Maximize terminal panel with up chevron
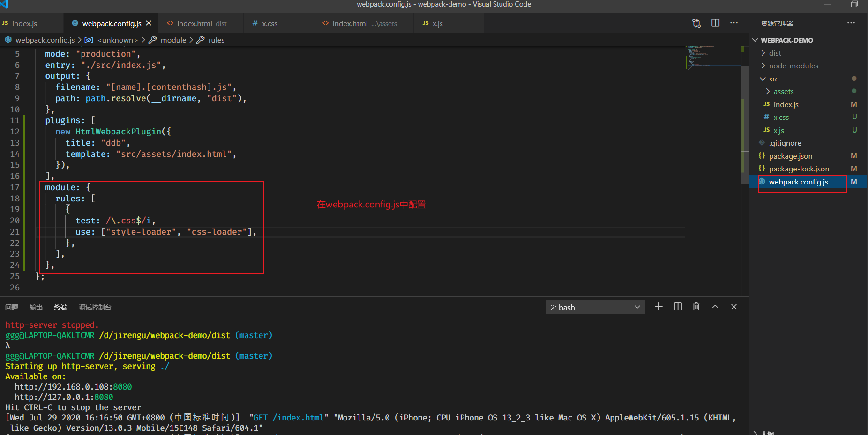This screenshot has height=435, width=868. [715, 307]
